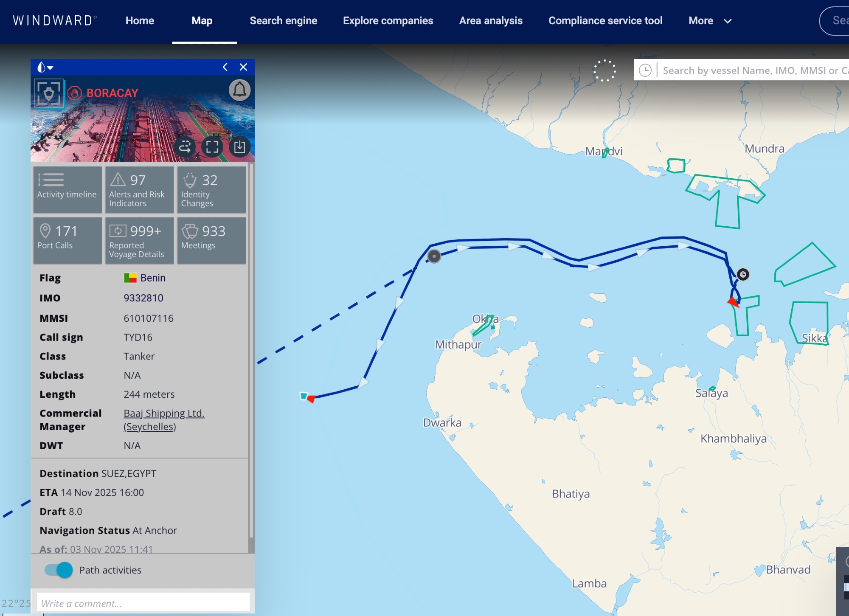Image resolution: width=849 pixels, height=616 pixels.
Task: Open the droplet layer dropdown in panel header
Action: pos(45,67)
